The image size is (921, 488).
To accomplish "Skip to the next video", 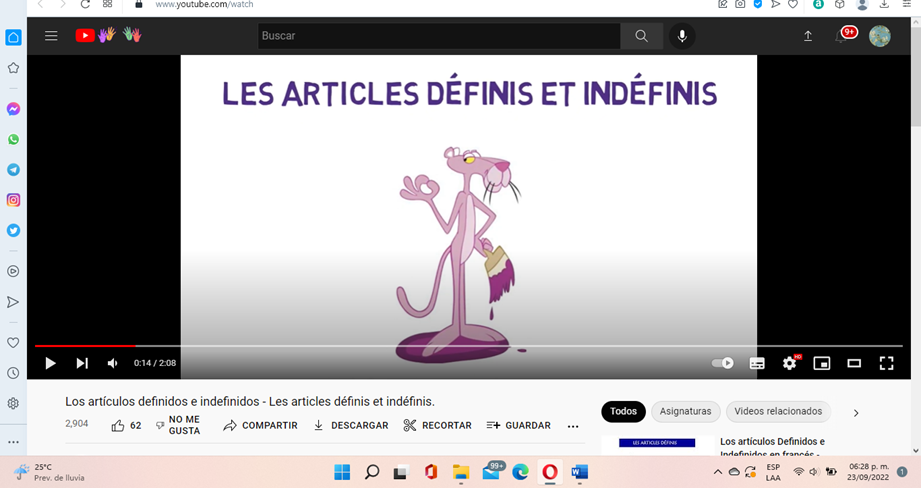I will tap(82, 364).
